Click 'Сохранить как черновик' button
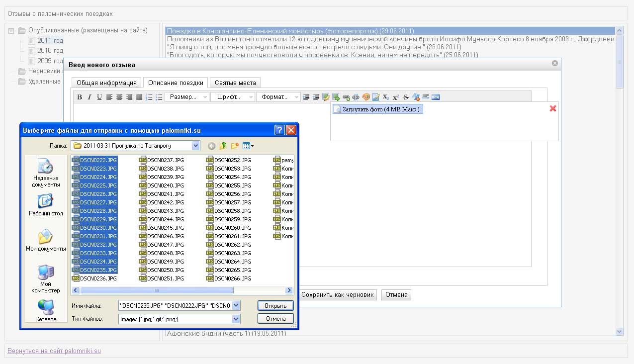This screenshot has width=634, height=364. point(337,295)
